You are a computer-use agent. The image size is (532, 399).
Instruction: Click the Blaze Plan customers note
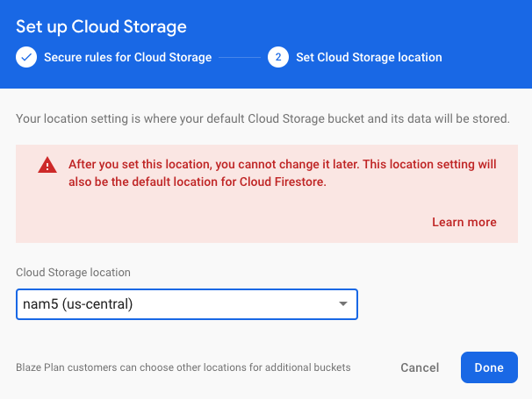183,367
